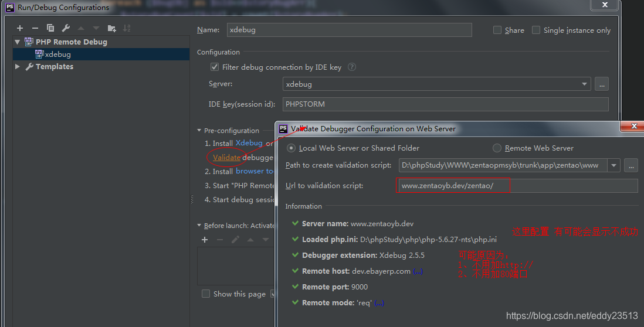The height and width of the screenshot is (327, 644).
Task: Click Debugger extension Xdebug 2.5.5 text
Action: [x=363, y=255]
